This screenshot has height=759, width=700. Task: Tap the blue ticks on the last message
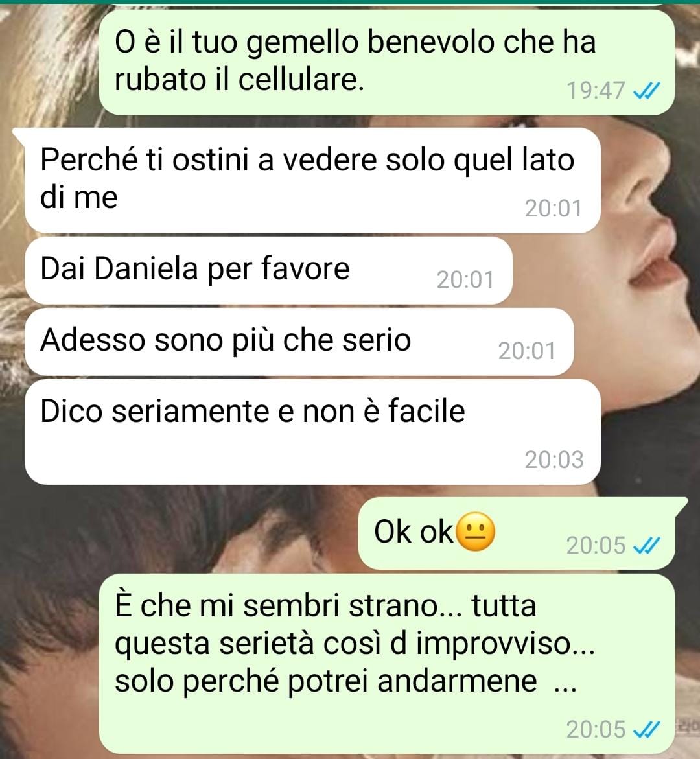click(x=646, y=729)
